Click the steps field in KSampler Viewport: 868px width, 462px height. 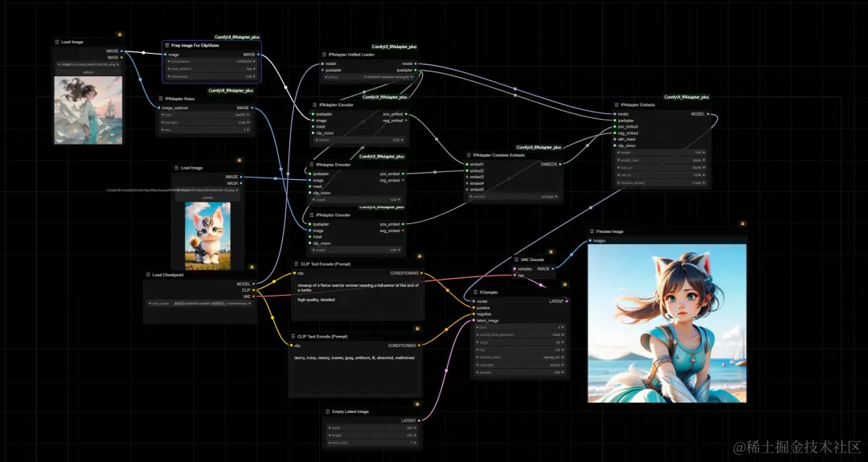click(519, 342)
